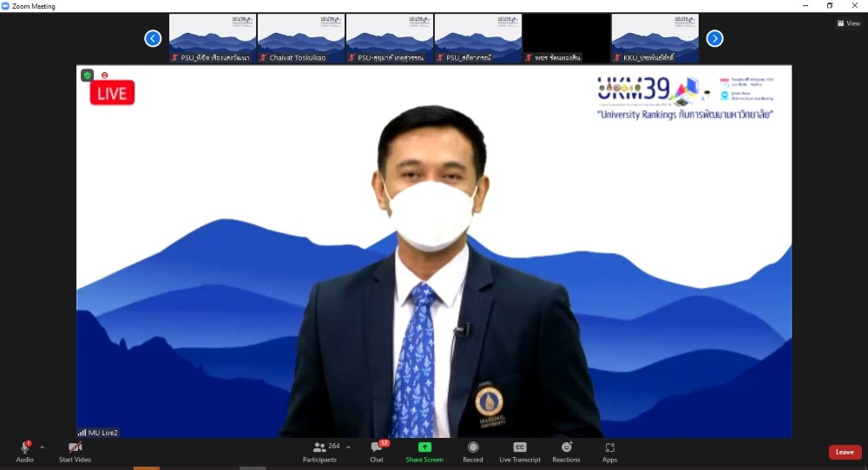868x470 pixels.
Task: Click the Record button
Action: [x=473, y=450]
